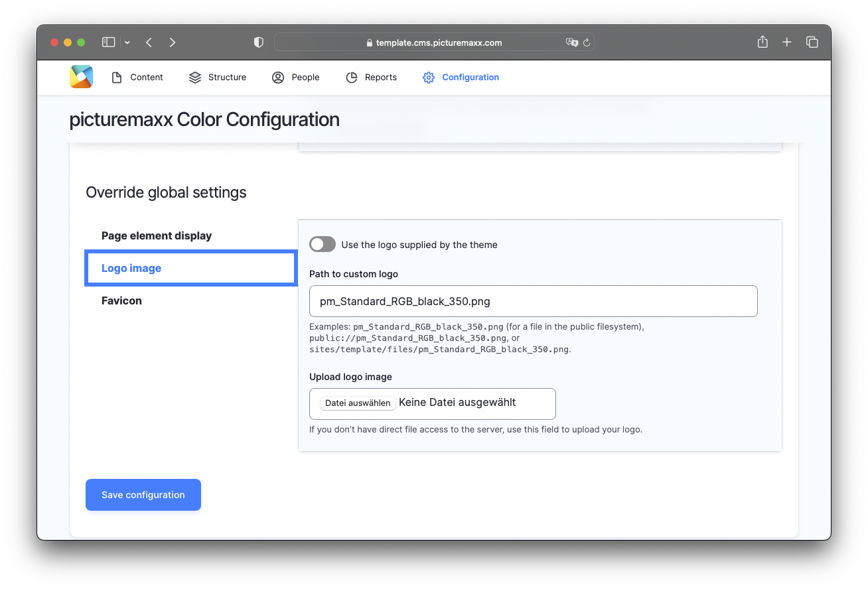Click the Datei auswählen file button
This screenshot has height=589, width=868.
pos(358,403)
